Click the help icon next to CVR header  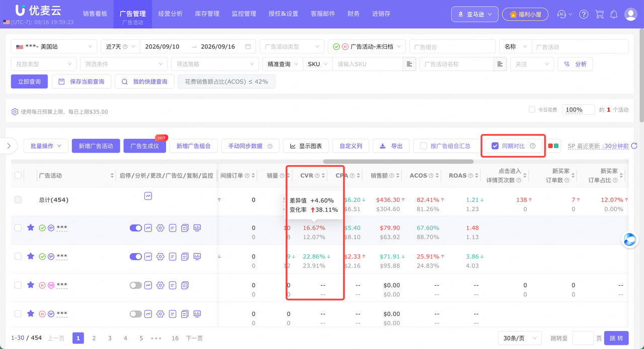pyautogui.click(x=317, y=176)
